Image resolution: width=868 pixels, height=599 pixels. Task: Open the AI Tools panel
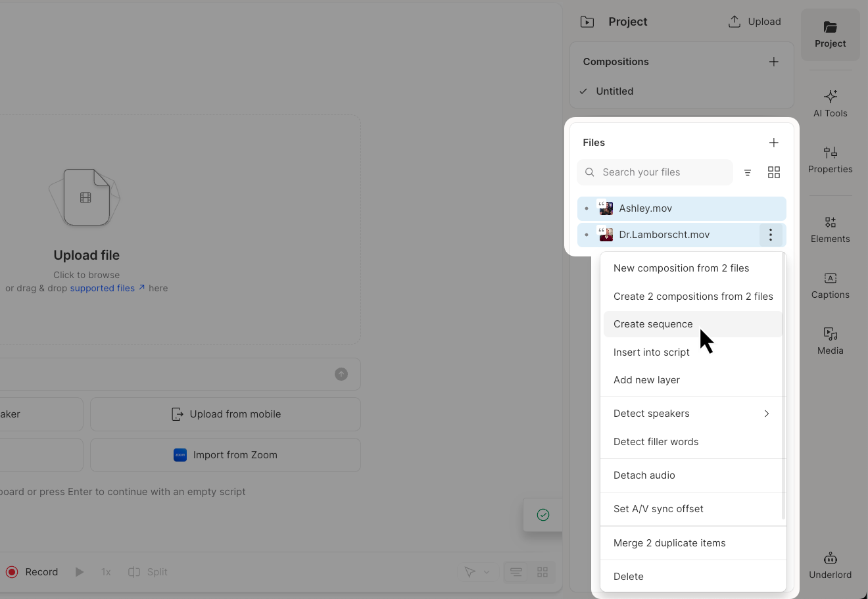tap(830, 103)
